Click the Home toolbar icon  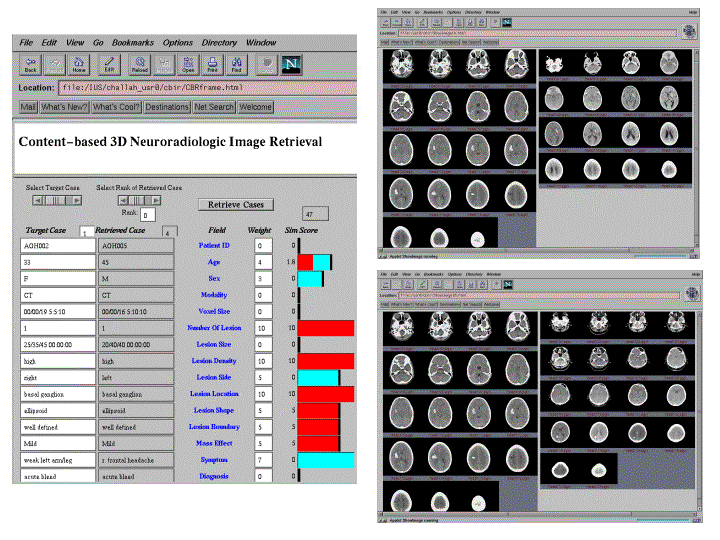pyautogui.click(x=78, y=66)
